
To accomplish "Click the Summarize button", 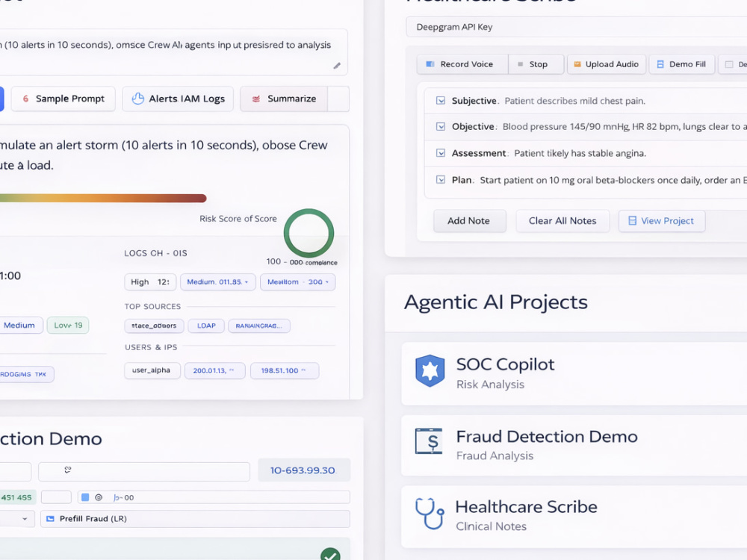I will coord(284,99).
